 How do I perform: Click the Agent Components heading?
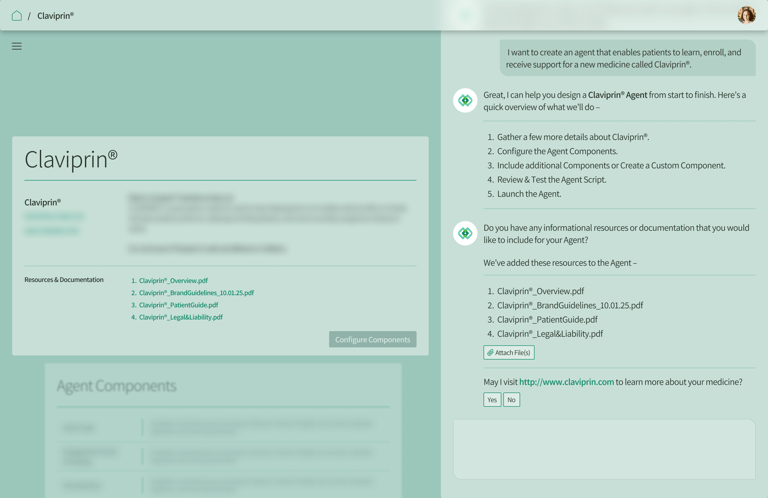pos(117,386)
